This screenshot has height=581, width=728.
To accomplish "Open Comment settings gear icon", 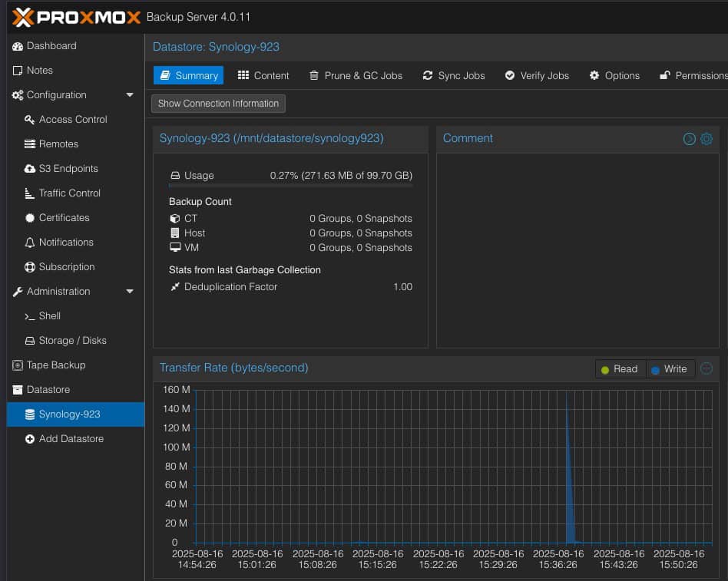I will tap(706, 139).
